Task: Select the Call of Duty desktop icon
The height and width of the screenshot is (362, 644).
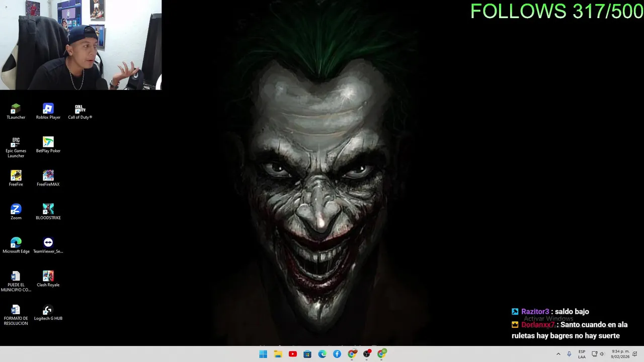Action: click(x=80, y=112)
